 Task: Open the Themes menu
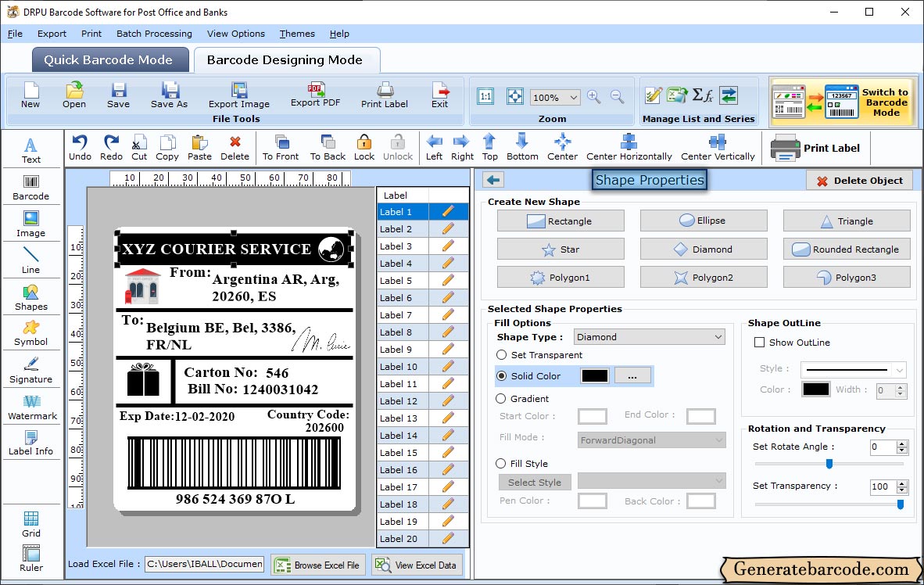297,34
